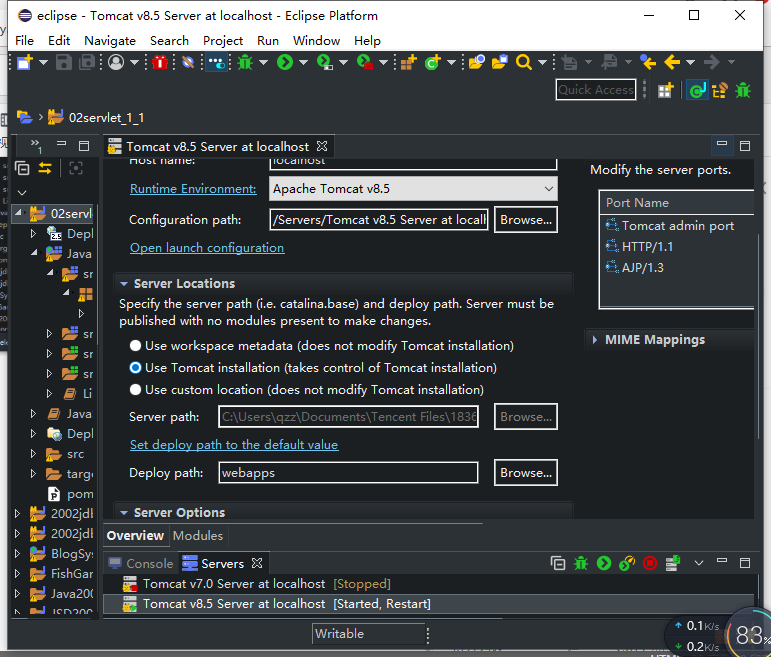Click the green Debug bug toolbar icon
The image size is (771, 657).
(245, 62)
